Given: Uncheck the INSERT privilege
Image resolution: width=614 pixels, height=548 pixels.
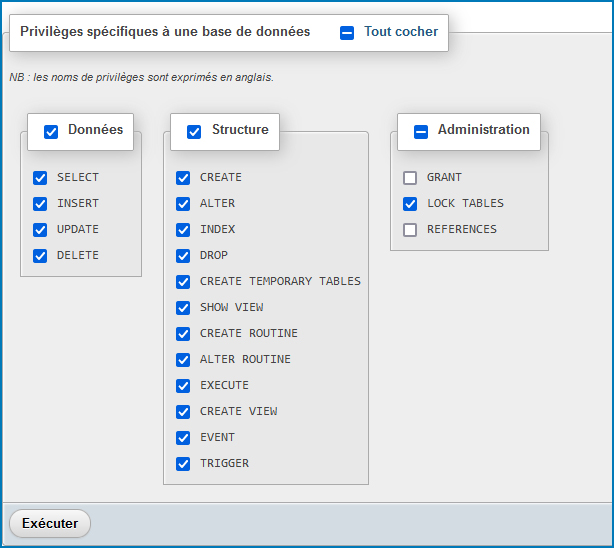Looking at the screenshot, I should point(40,204).
